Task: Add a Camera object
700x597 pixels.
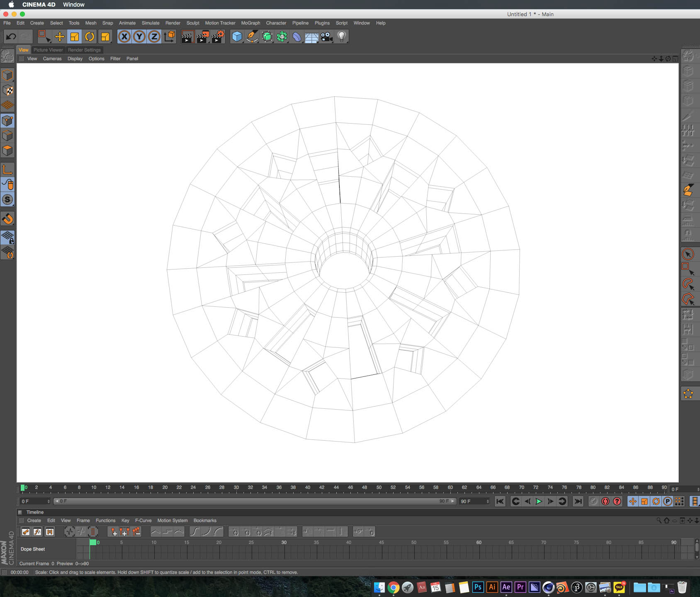Action: click(x=327, y=36)
